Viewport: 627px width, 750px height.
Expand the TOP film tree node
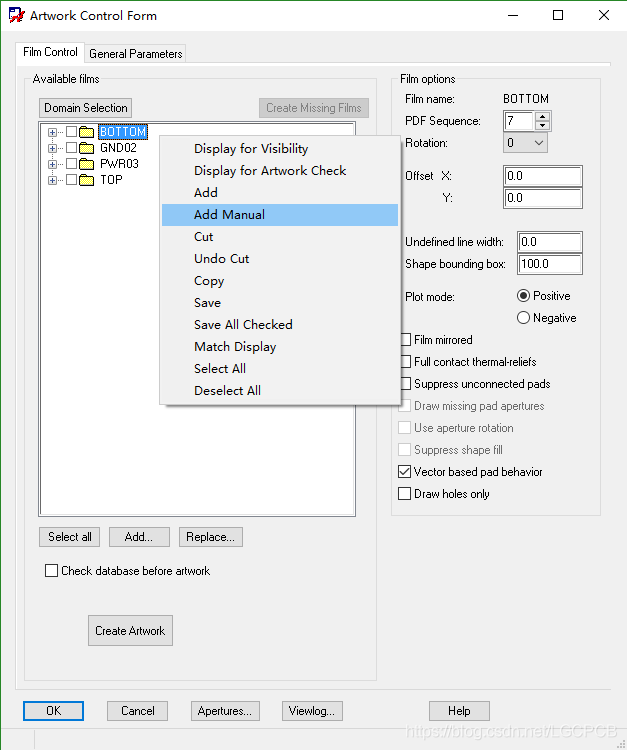tap(53, 180)
